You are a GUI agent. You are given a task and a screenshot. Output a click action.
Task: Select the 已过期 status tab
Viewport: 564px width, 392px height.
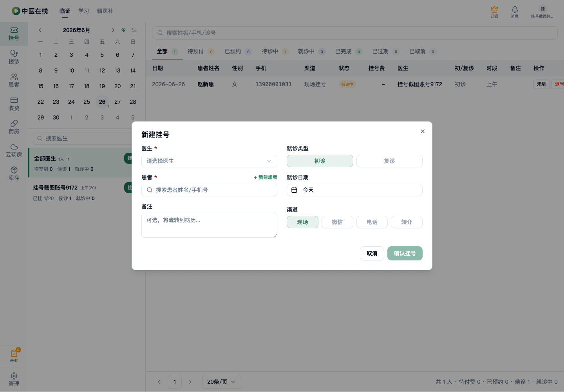pyautogui.click(x=385, y=51)
